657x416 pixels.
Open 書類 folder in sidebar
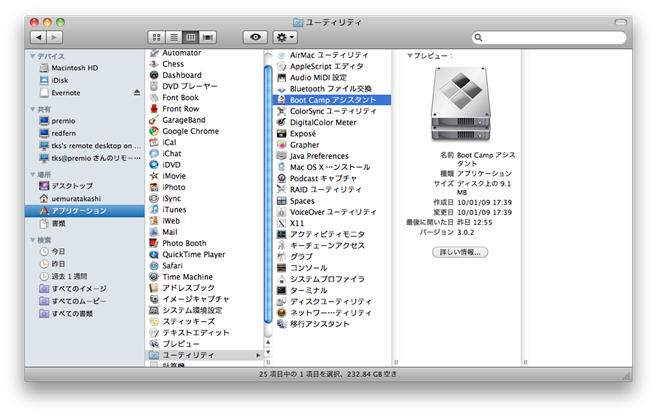click(x=53, y=223)
